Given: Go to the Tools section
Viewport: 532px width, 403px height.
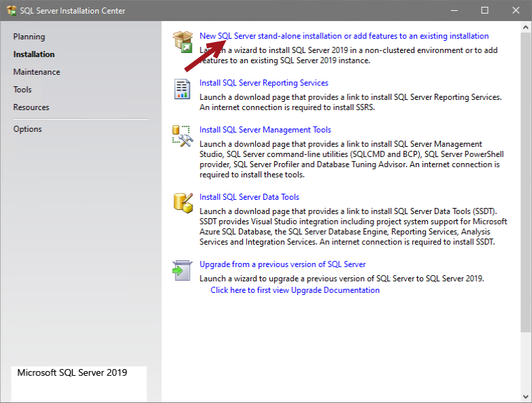Looking at the screenshot, I should 22,90.
